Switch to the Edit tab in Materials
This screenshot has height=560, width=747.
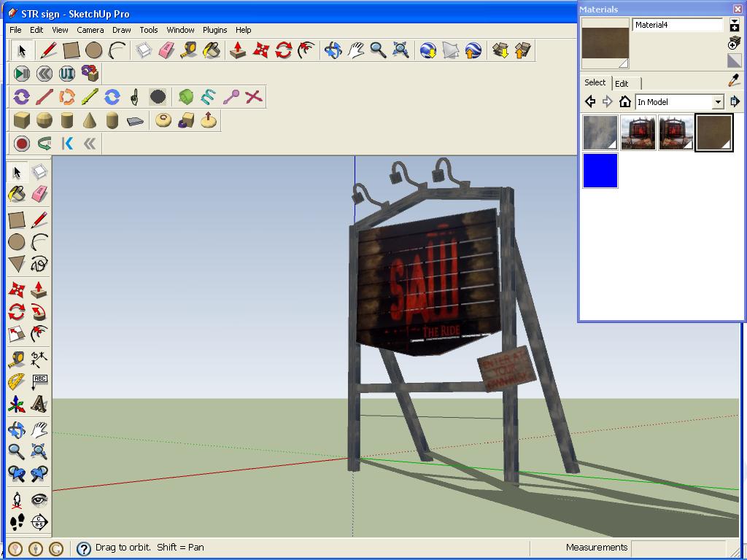click(x=622, y=83)
